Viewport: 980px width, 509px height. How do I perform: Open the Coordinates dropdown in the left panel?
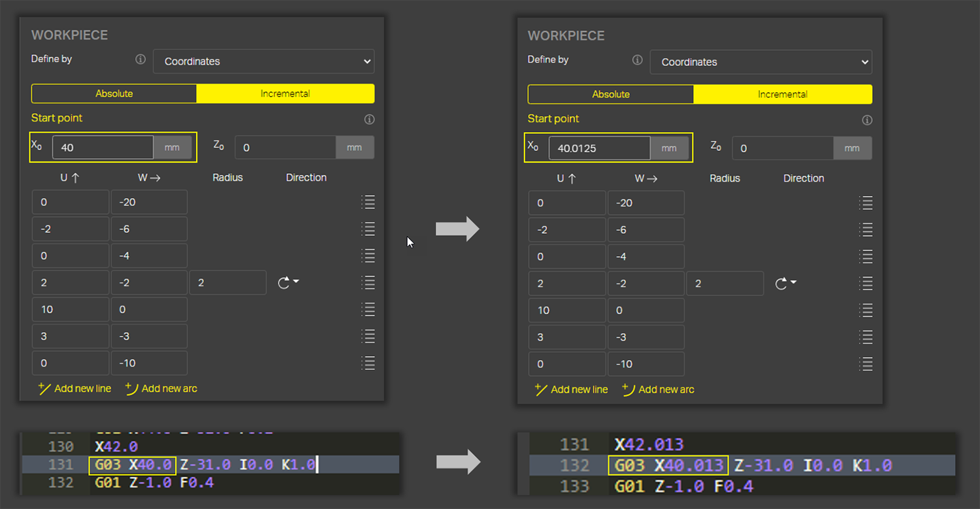(263, 61)
